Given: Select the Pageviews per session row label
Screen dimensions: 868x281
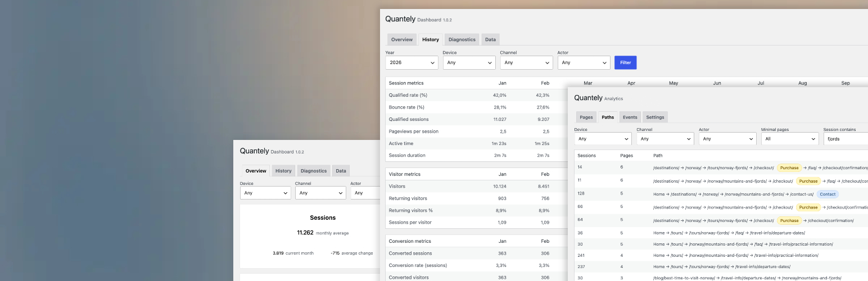Looking at the screenshot, I should tap(414, 131).
